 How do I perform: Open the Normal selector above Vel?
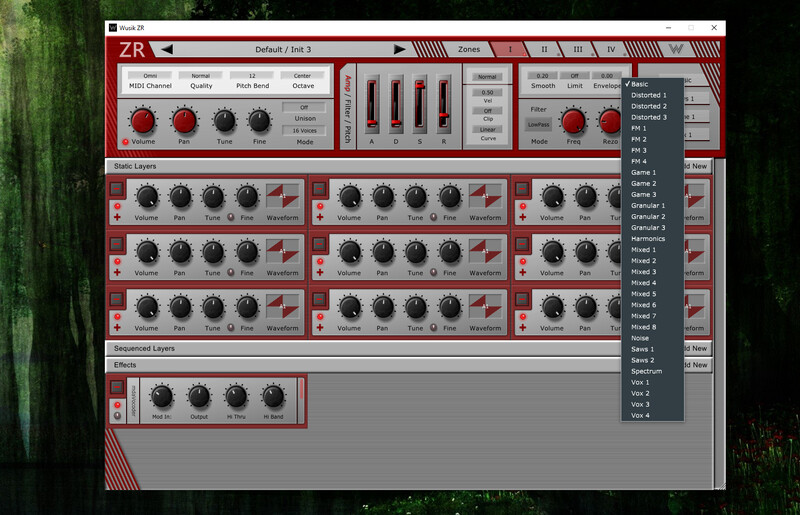pos(487,77)
